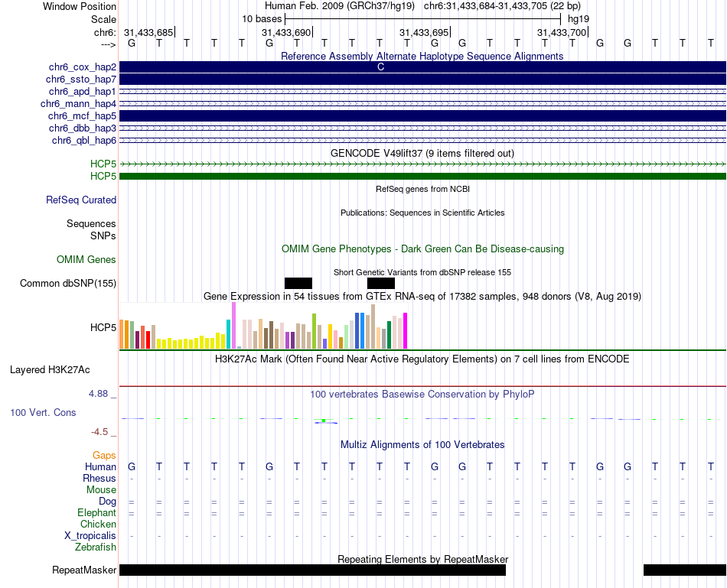Select the Mouse alignment row label
This screenshot has height=588, width=727.
[x=102, y=490]
